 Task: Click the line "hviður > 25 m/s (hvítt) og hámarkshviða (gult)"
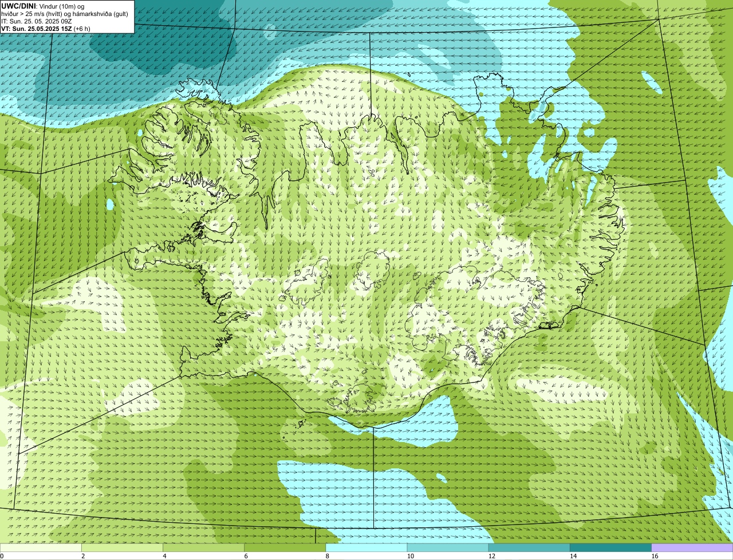(65, 14)
